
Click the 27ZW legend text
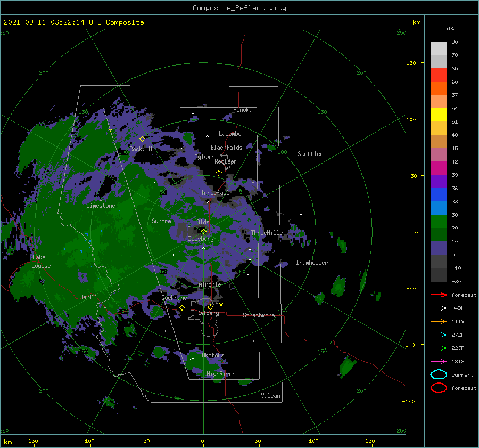coord(458,335)
